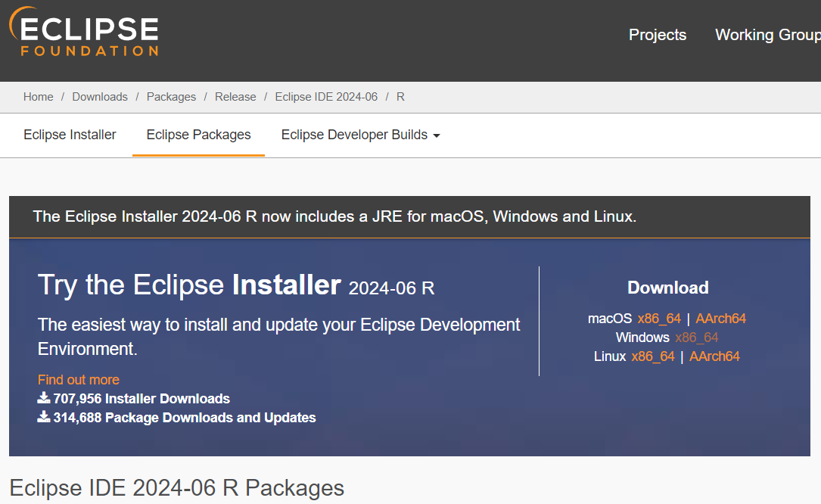
Task: Click the download icon beside Installer Downloads count
Action: 44,398
